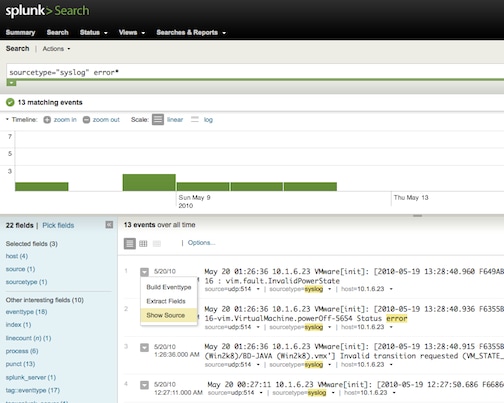Select the host (4) field
Viewport: 504px width, 403px height.
coord(17,256)
